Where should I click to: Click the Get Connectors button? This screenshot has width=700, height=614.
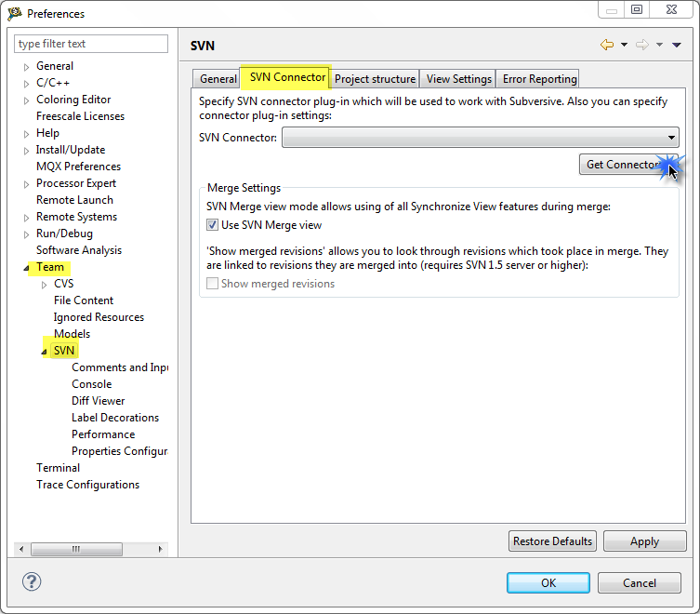628,165
